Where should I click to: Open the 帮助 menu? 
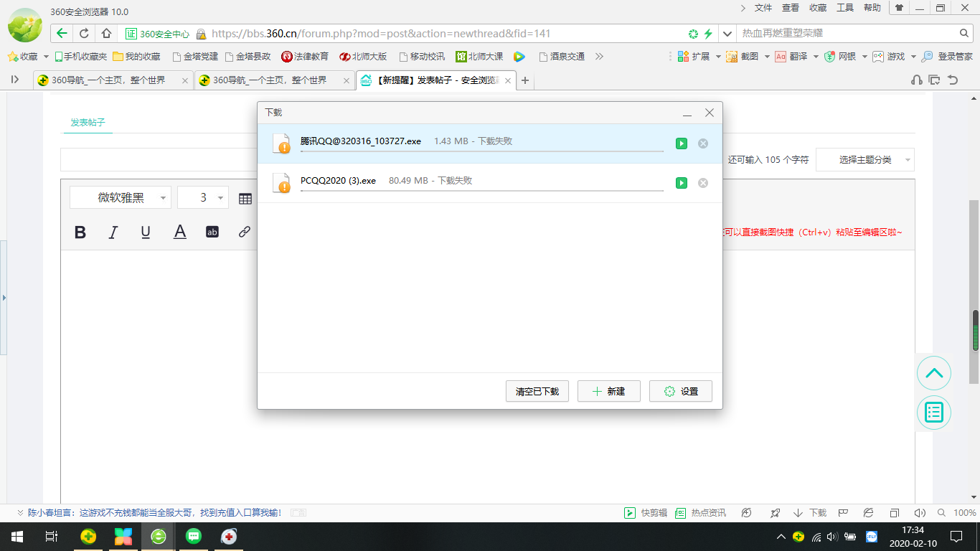[872, 8]
